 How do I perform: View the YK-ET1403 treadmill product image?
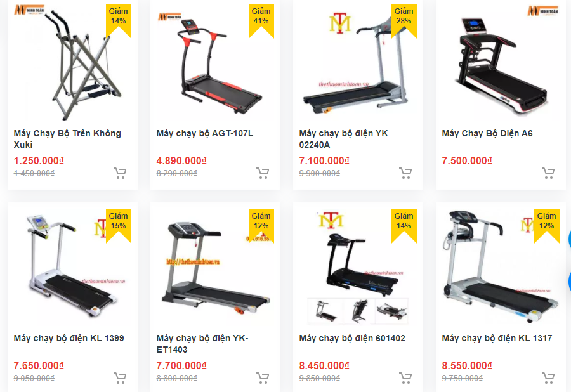[215, 267]
